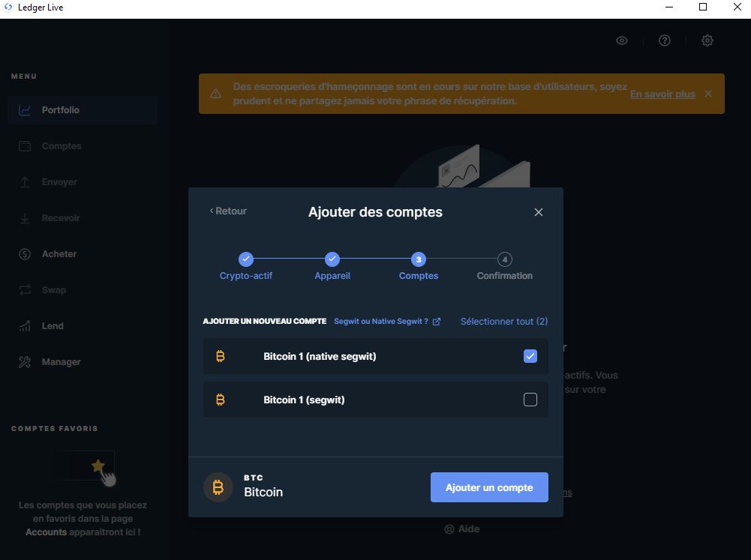Minimize the Ledger Live window

pyautogui.click(x=669, y=7)
